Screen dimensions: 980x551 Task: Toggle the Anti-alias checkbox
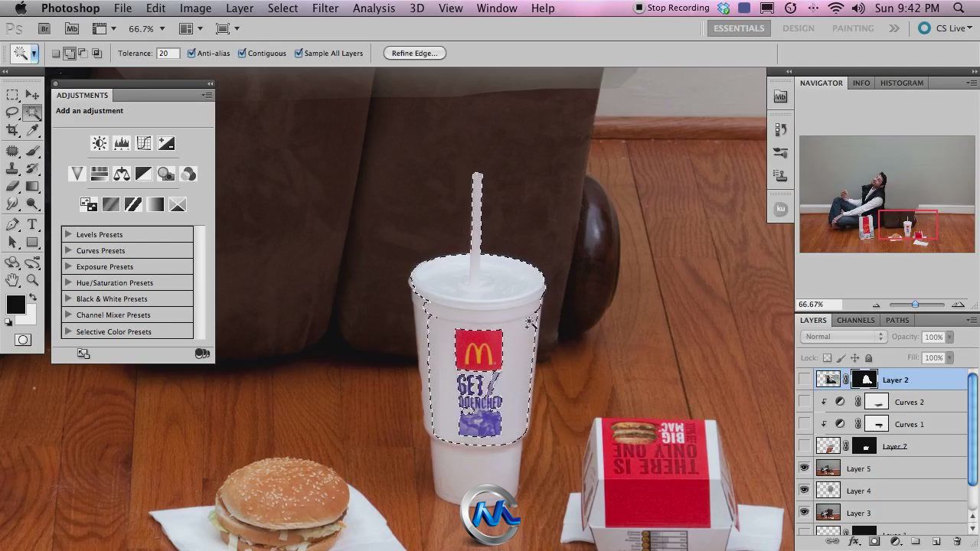pos(191,53)
